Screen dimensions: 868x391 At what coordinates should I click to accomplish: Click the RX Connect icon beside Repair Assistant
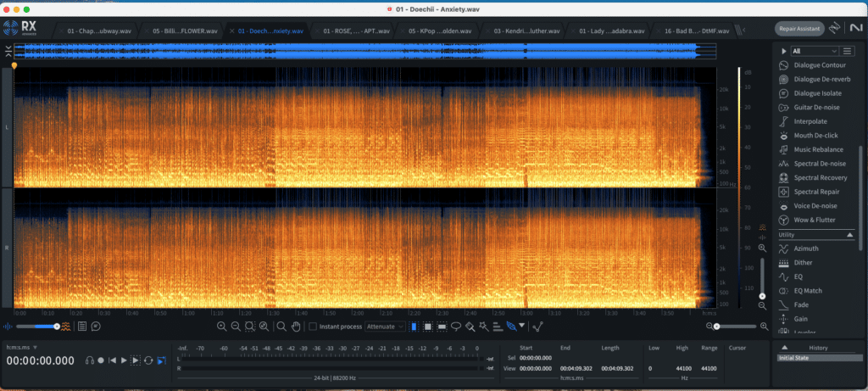835,28
